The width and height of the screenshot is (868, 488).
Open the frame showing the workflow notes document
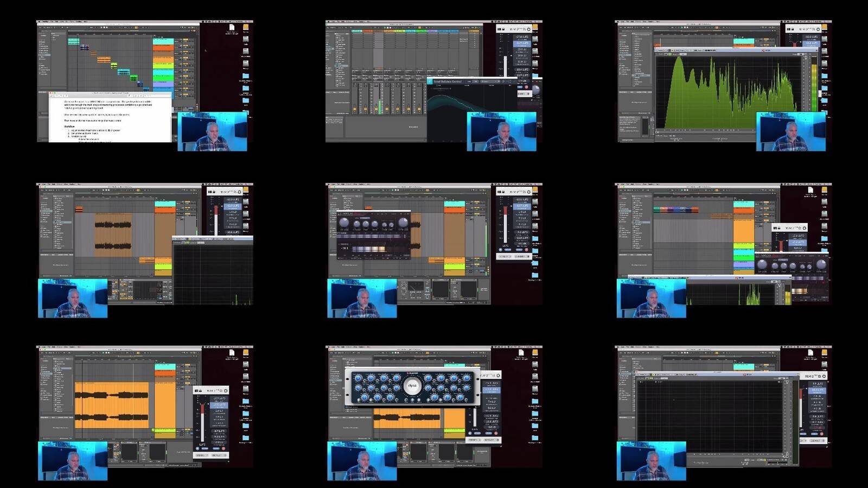(x=145, y=86)
